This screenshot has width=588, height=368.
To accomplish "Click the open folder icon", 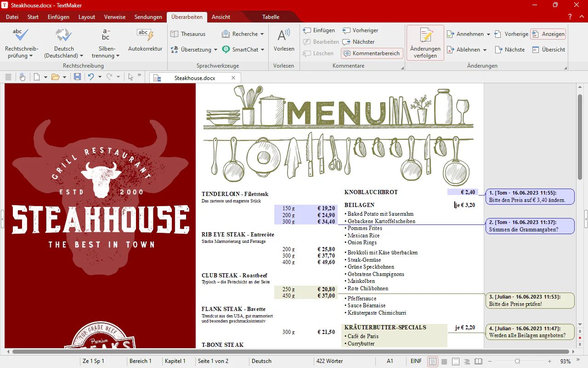I will (56, 77).
